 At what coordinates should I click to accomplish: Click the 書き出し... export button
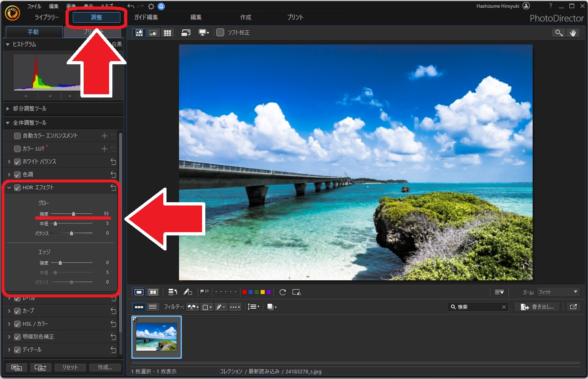point(537,307)
